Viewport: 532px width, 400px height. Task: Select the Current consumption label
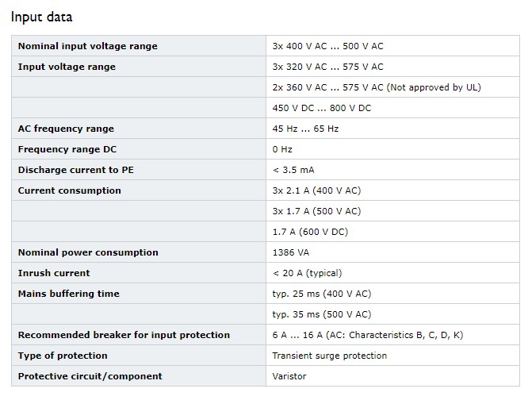tap(69, 190)
